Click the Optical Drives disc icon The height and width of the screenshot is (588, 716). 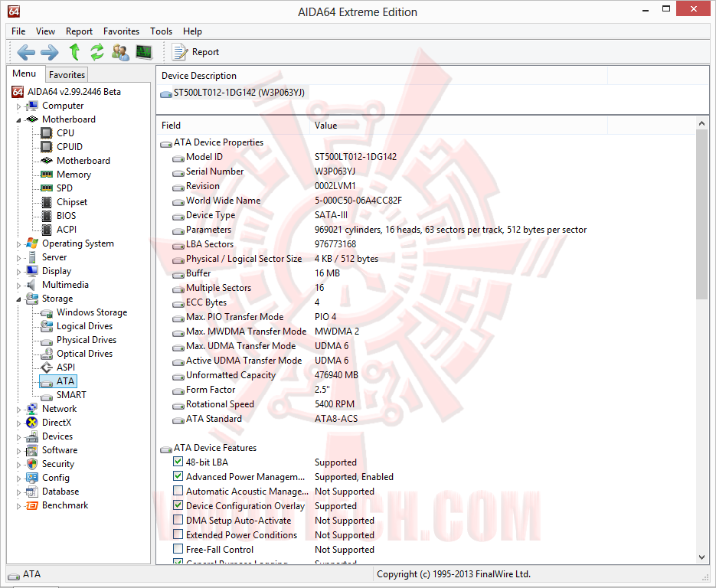pos(47,354)
